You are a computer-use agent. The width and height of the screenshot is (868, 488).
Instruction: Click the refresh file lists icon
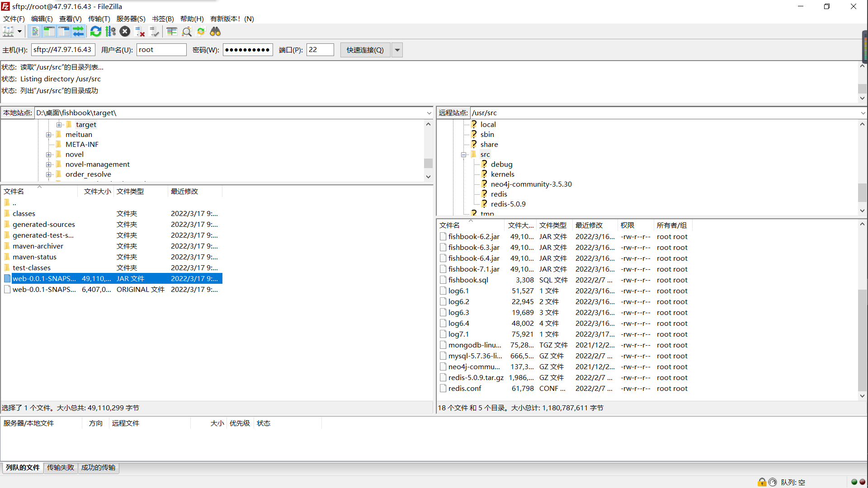pyautogui.click(x=95, y=32)
